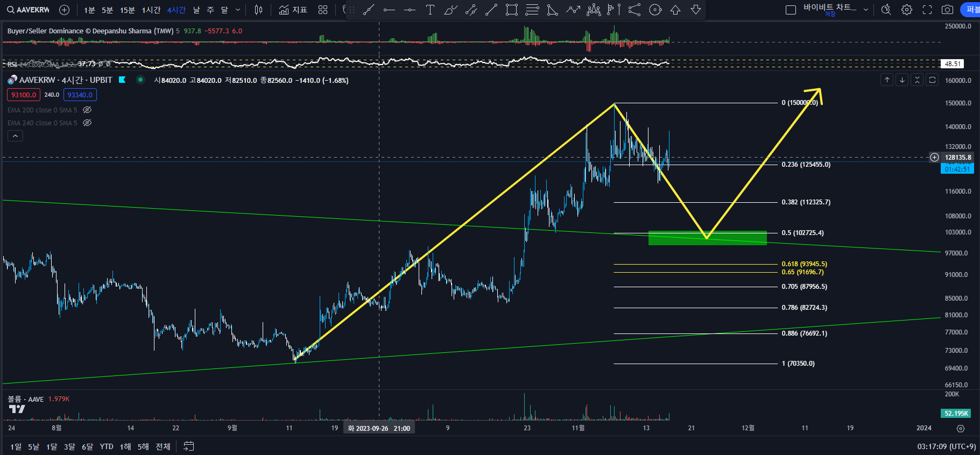Select the parallel channel drawing tool
The image size is (980, 455).
click(x=471, y=10)
